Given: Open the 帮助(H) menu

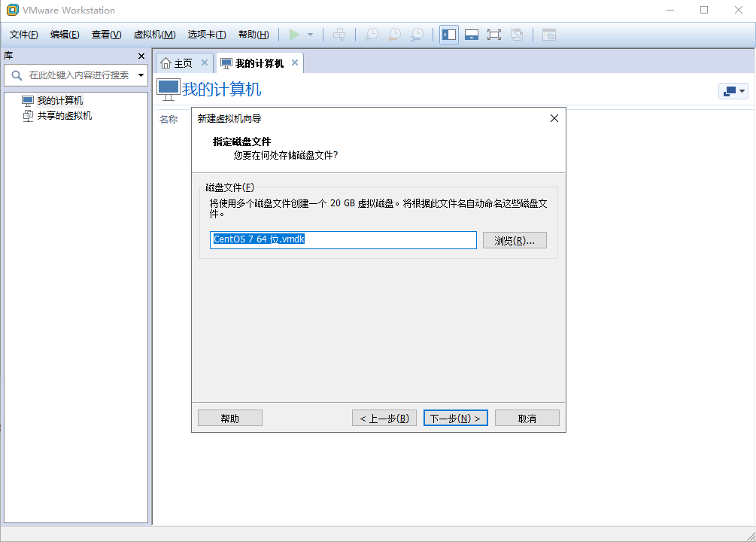Looking at the screenshot, I should coord(254,35).
